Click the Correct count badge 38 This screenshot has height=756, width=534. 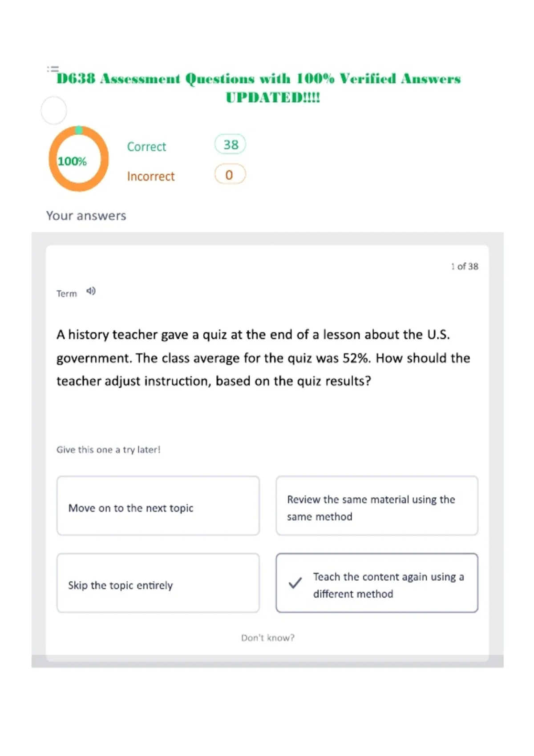click(x=230, y=144)
